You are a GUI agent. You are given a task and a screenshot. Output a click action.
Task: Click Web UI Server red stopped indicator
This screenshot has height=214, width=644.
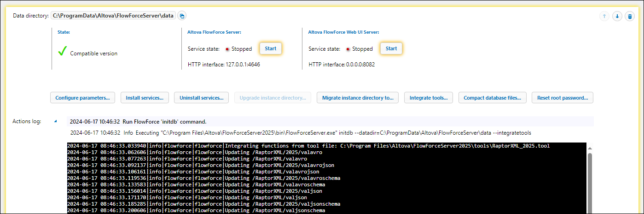(x=348, y=49)
